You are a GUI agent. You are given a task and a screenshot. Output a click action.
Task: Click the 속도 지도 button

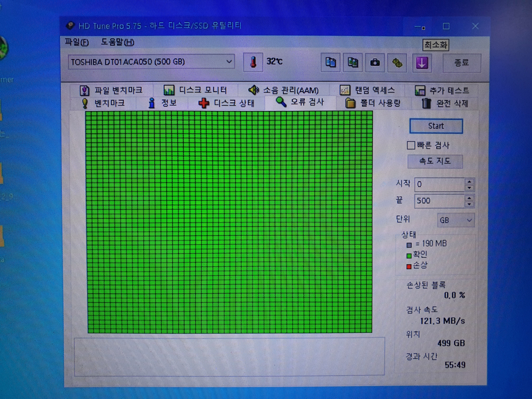(435, 161)
